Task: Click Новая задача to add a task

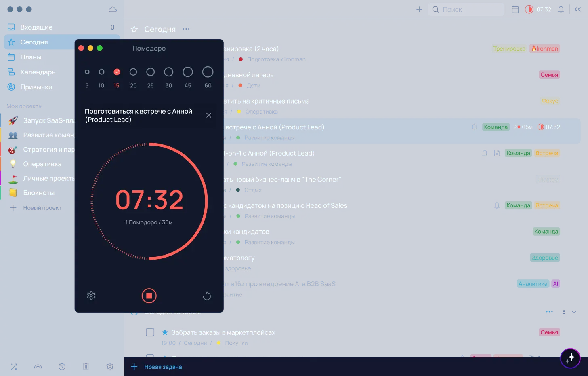Action: point(163,367)
